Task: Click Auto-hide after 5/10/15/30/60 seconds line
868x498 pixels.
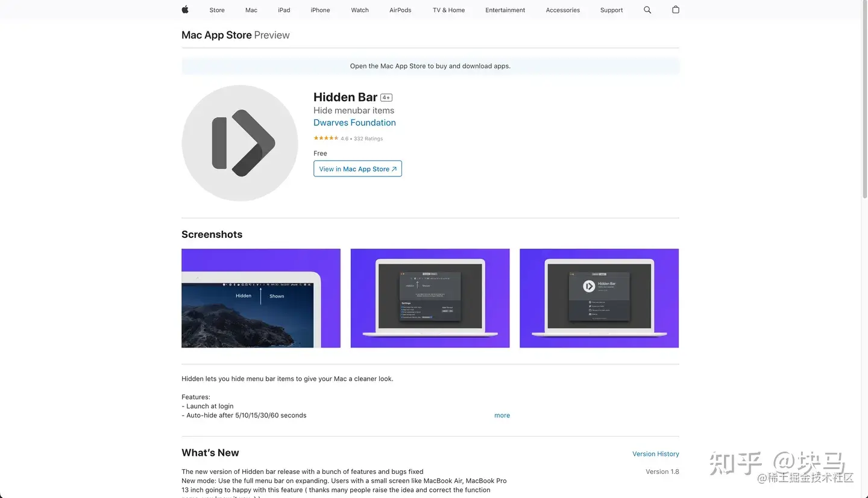Action: coord(244,416)
